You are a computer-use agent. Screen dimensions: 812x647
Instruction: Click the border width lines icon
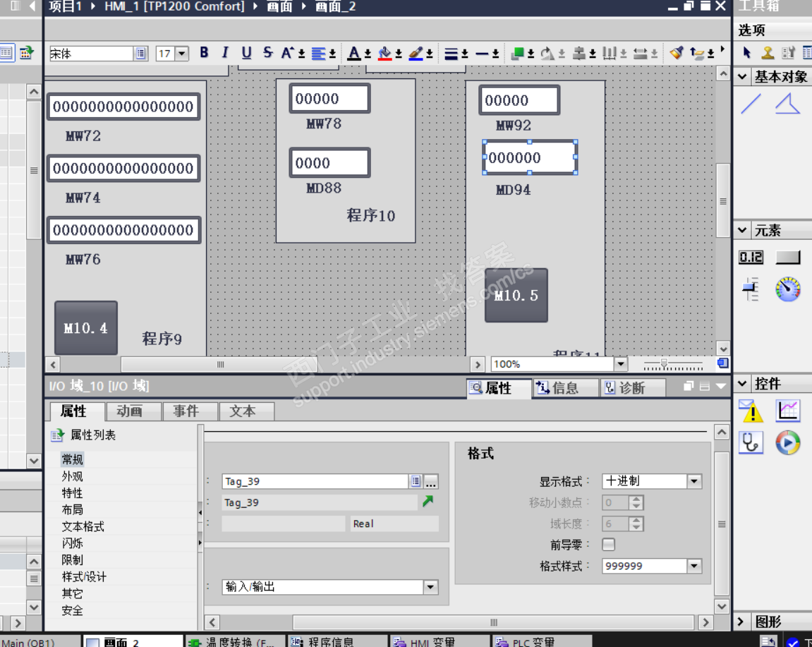point(451,54)
